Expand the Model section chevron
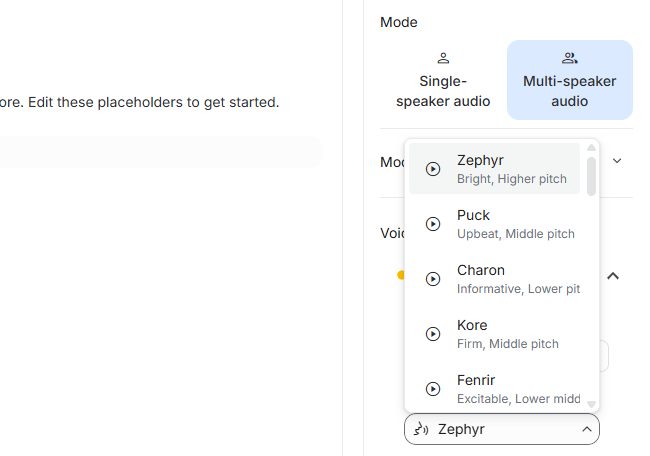The image size is (650, 456). tap(617, 161)
